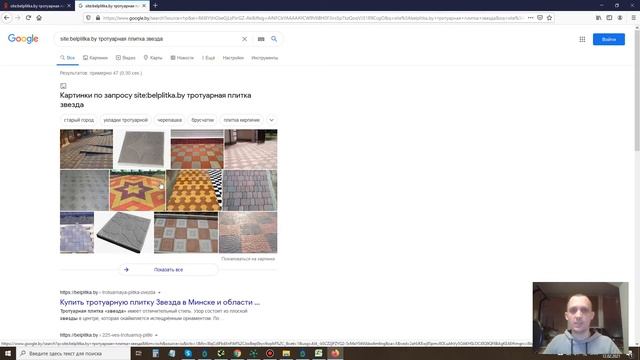Click the blue Войти sign-in button
This screenshot has width=640, height=360.
click(609, 39)
